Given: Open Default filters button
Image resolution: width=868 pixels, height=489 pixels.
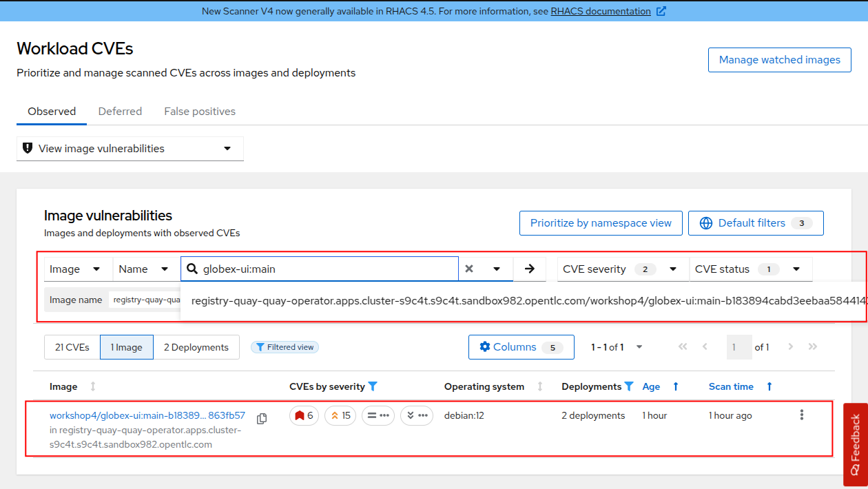Looking at the screenshot, I should click(x=756, y=223).
